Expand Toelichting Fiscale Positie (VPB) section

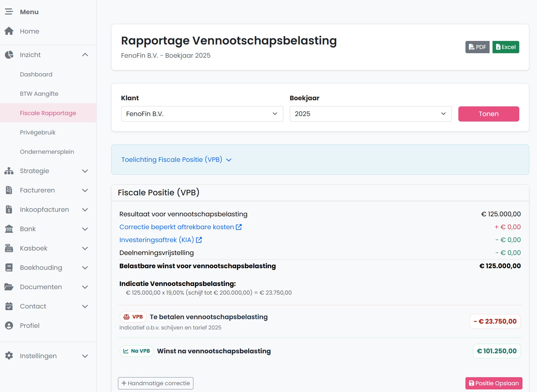(176, 160)
